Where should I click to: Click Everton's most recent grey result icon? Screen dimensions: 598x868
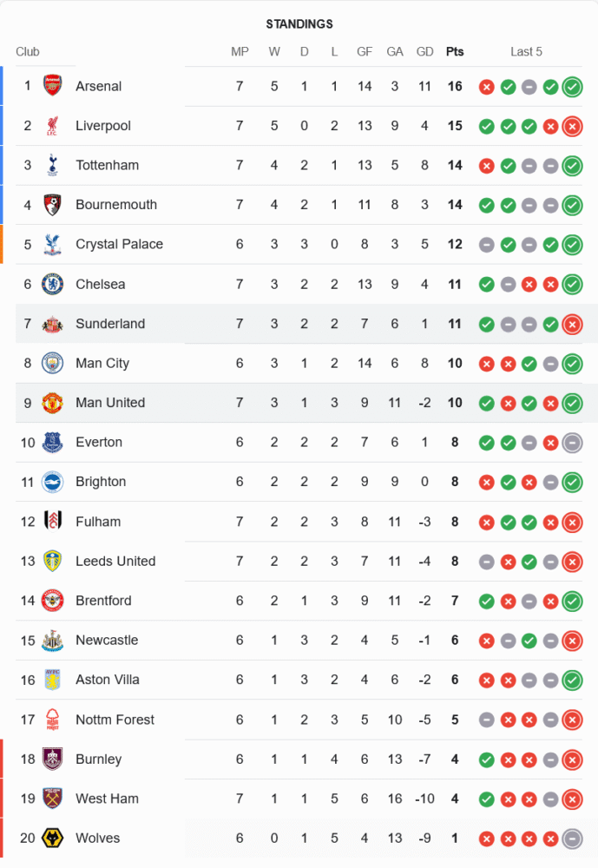click(x=572, y=443)
